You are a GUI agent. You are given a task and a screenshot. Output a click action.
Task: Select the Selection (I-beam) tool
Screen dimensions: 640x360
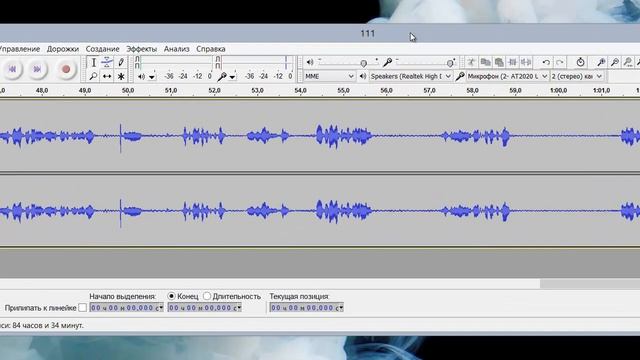[x=93, y=62]
